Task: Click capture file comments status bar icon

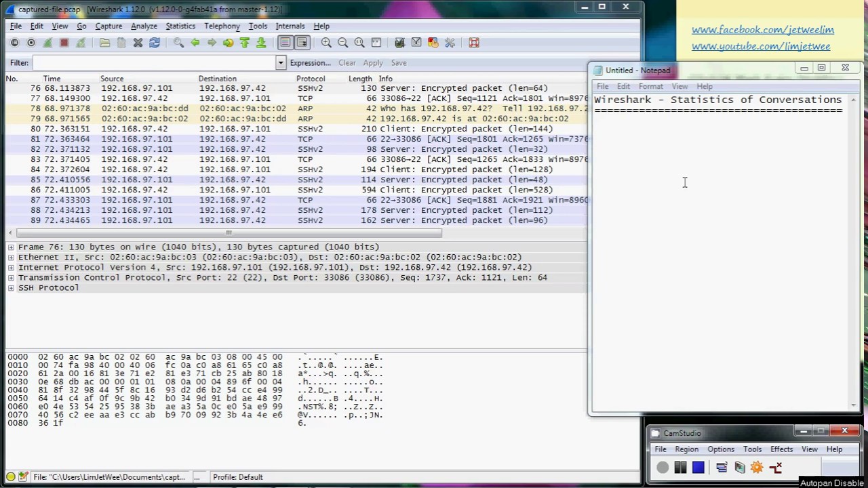Action: click(23, 477)
